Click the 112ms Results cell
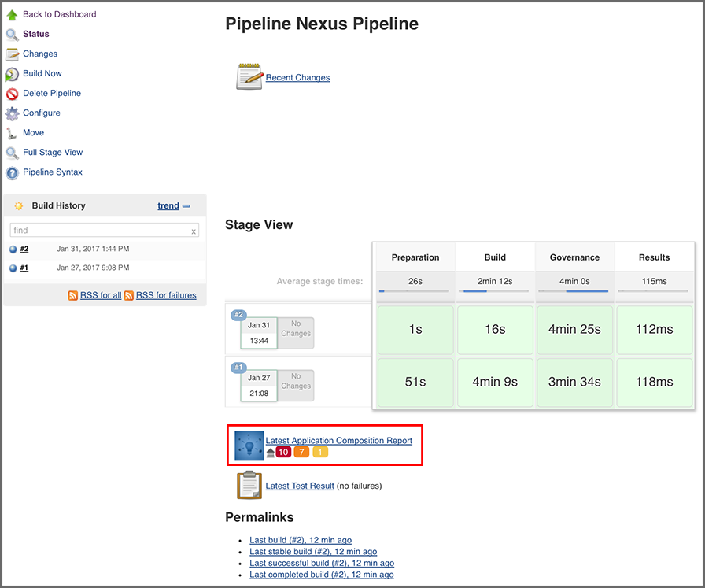The width and height of the screenshot is (705, 588). click(654, 330)
